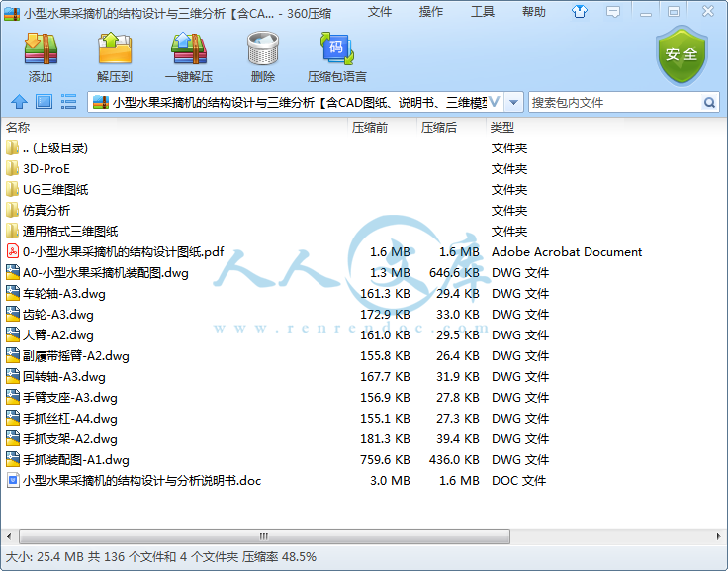Viewport: 728px width, 571px height.
Task: Click the horizontal scrollbar left arrow
Action: [x=9, y=536]
